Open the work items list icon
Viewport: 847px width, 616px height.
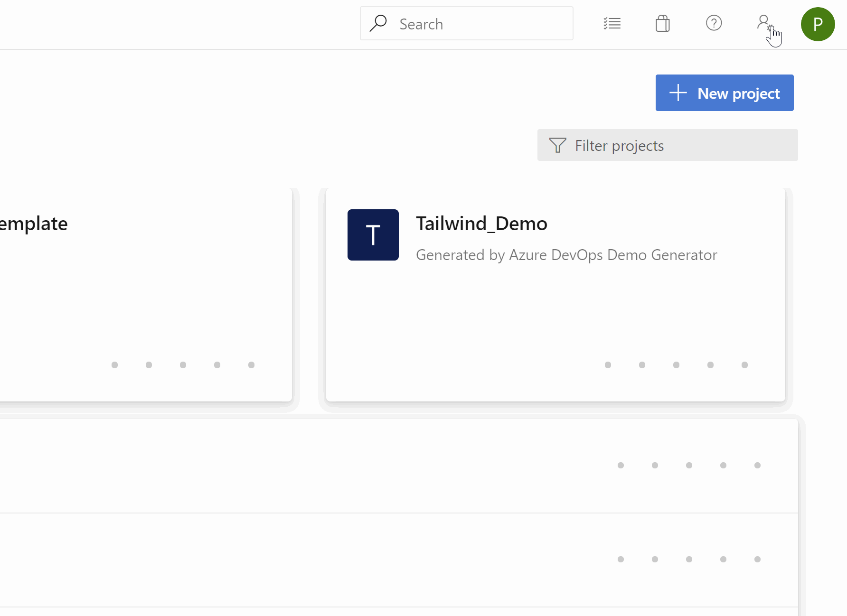pos(612,23)
